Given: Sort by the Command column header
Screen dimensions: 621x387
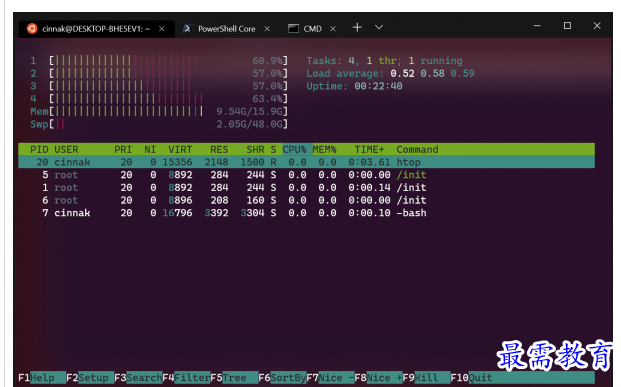Looking at the screenshot, I should [417, 149].
